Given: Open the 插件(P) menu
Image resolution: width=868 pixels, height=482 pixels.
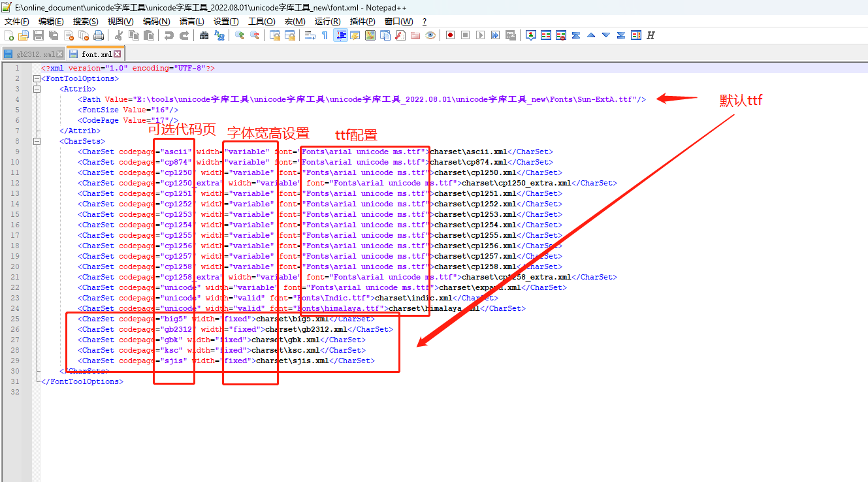Looking at the screenshot, I should [x=362, y=22].
